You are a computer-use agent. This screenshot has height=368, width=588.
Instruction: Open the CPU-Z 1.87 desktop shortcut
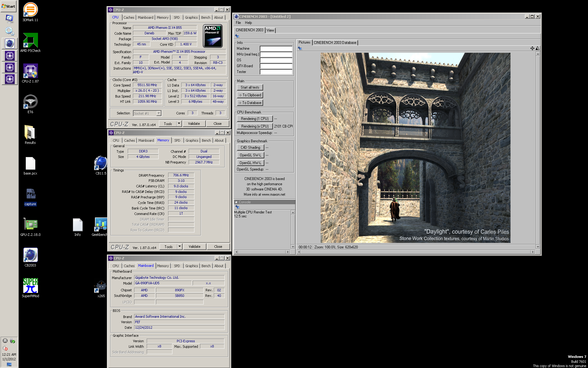(x=30, y=73)
